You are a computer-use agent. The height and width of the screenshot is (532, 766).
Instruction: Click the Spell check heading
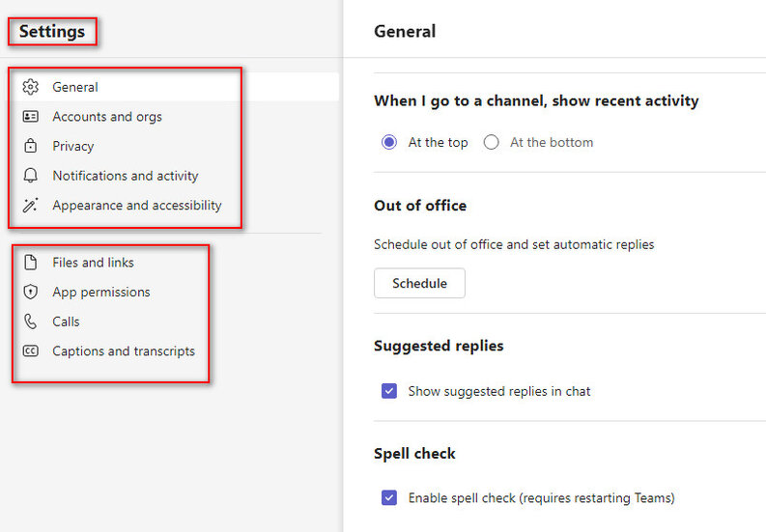pos(414,454)
